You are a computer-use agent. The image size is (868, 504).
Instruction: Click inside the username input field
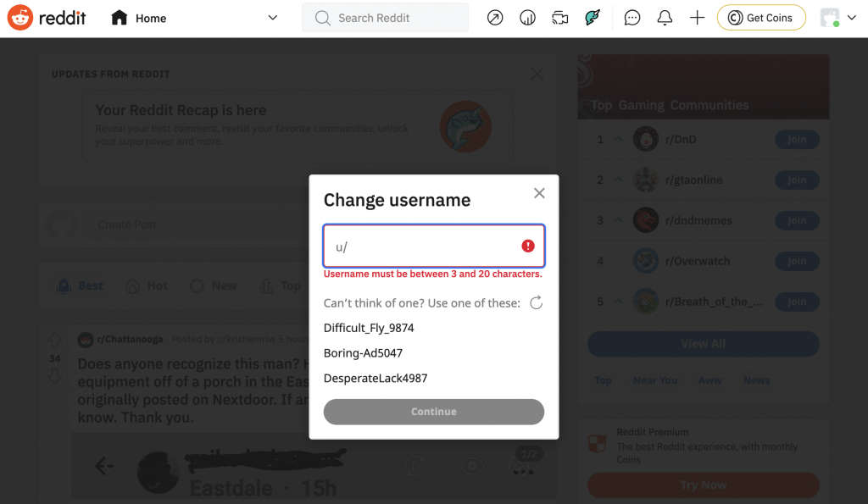424,245
